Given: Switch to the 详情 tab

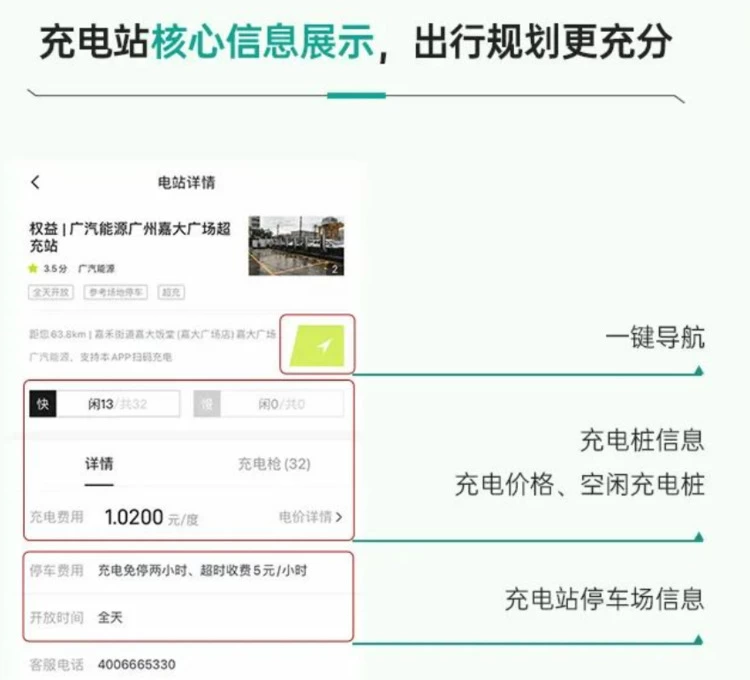Looking at the screenshot, I should click(x=98, y=464).
